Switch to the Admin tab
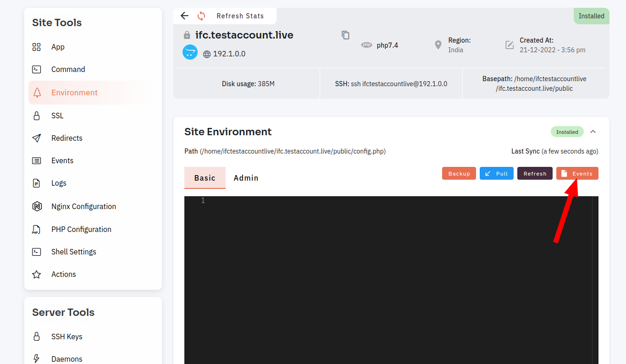Image resolution: width=626 pixels, height=364 pixels. click(246, 178)
